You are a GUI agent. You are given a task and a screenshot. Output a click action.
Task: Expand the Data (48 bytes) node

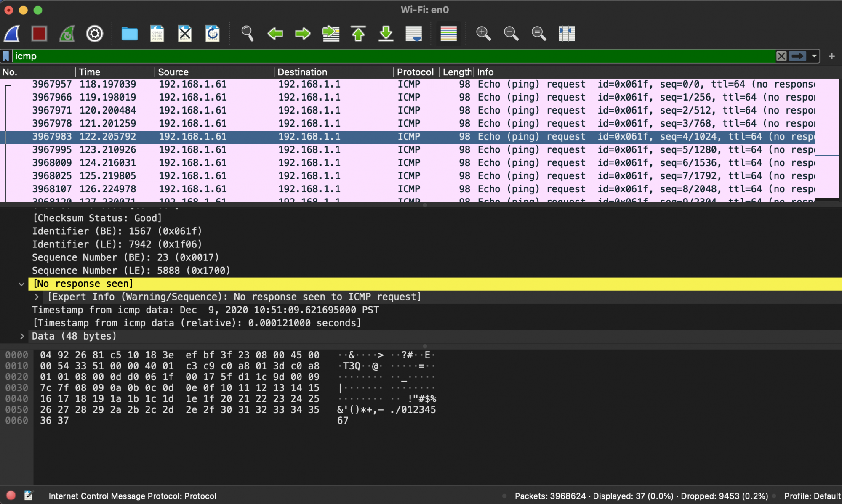click(x=22, y=336)
